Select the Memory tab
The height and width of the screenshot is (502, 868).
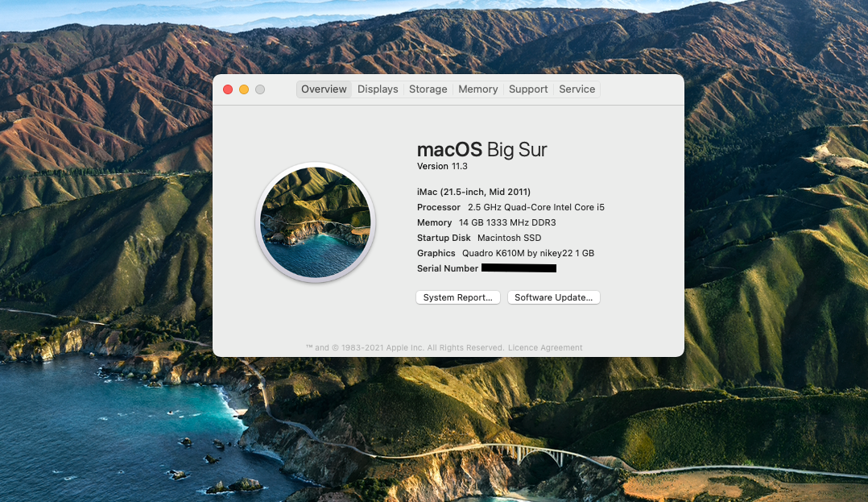pyautogui.click(x=477, y=89)
